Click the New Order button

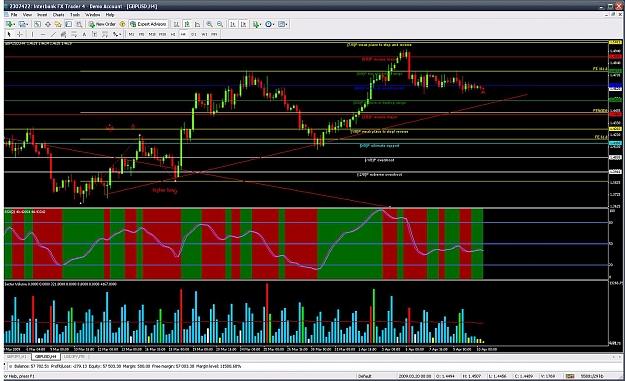(x=102, y=24)
